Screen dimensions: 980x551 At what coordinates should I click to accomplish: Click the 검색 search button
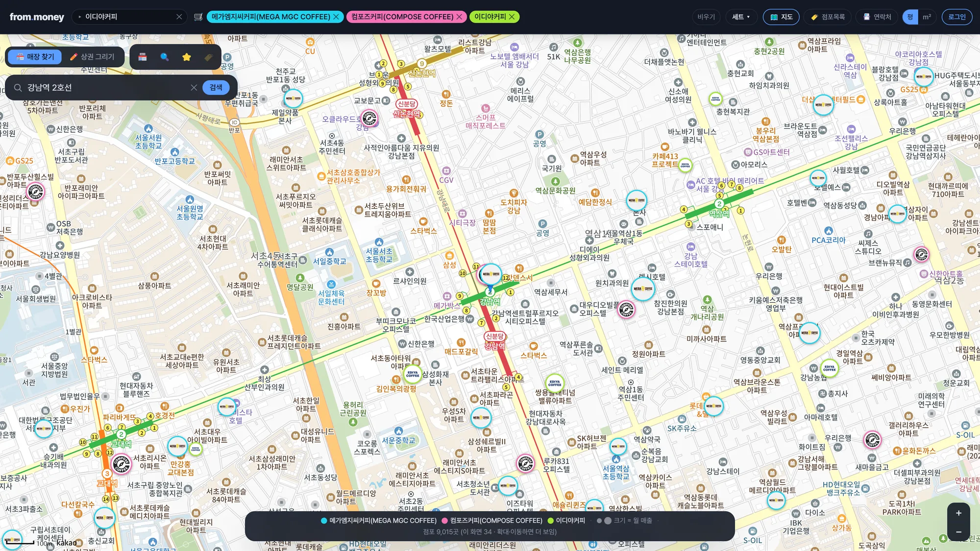click(x=216, y=88)
